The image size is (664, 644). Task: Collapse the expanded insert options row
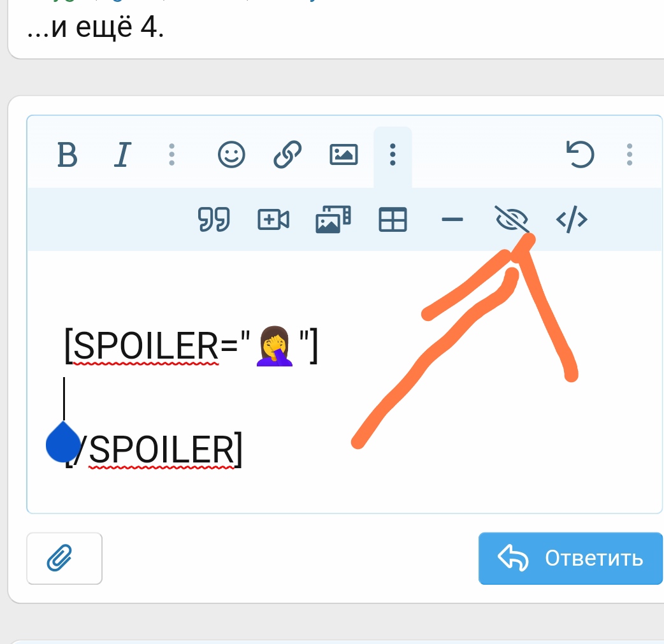click(x=393, y=155)
